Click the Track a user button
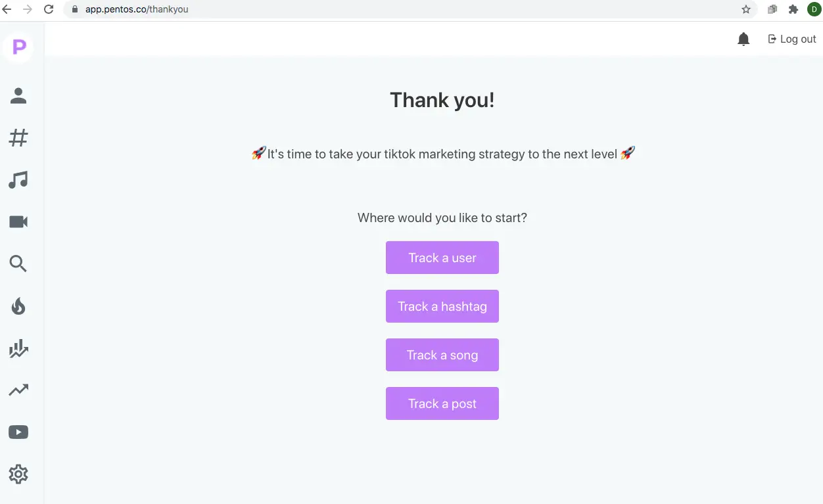 pos(442,258)
